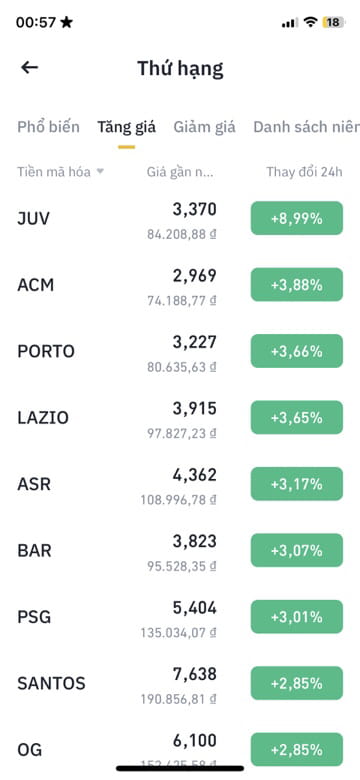Toggle JUV +8,99% change badge
Viewport: 360px width, 780px height.
pyautogui.click(x=297, y=218)
